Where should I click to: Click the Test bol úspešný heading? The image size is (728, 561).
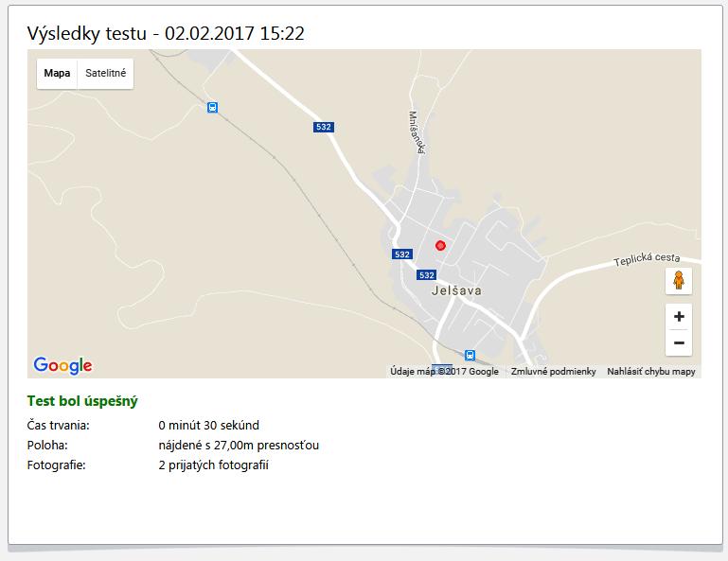82,401
